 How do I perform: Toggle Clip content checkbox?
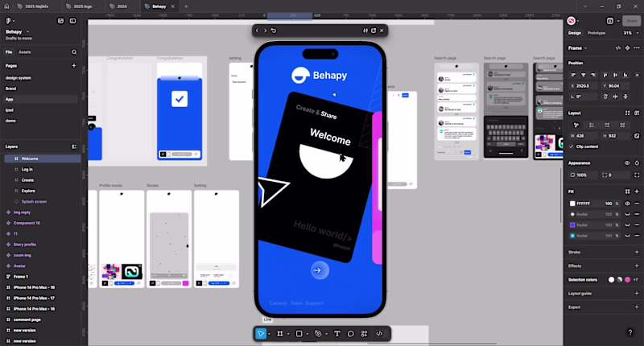click(x=572, y=146)
